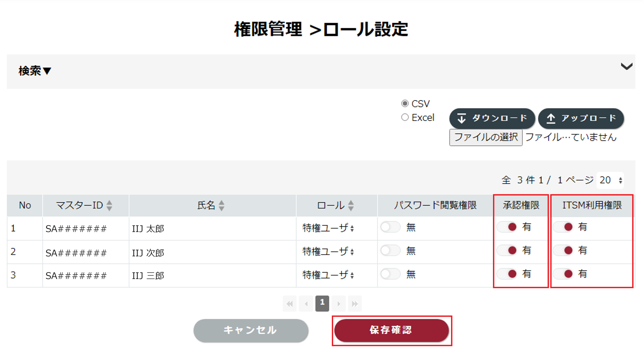Click ファイルの選択 file chooser button
The image size is (644, 362).
pyautogui.click(x=486, y=137)
